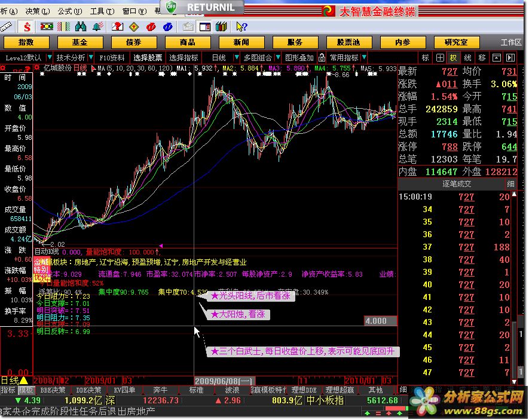This screenshot has height=420, width=529.
Task: Select the DDE决策 tab
Action: (88, 390)
